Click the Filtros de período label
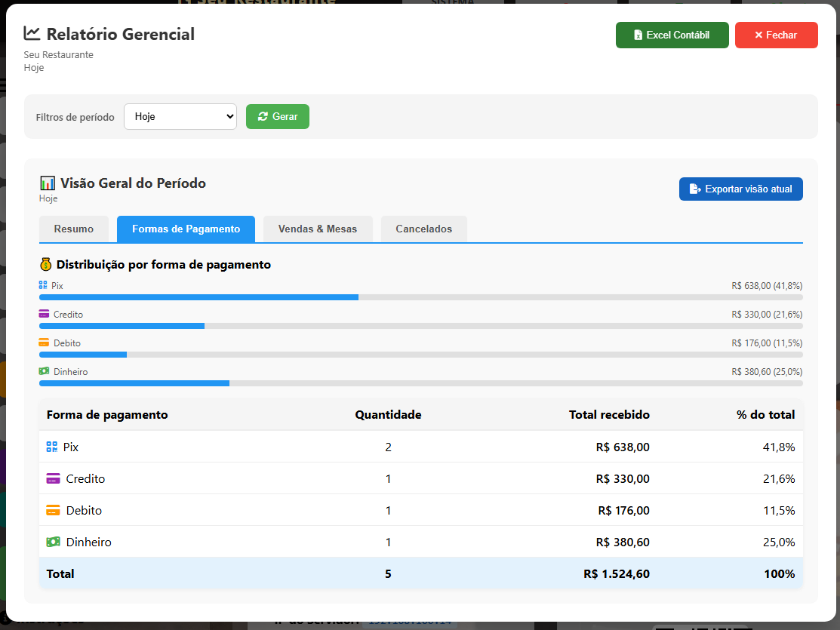840x630 pixels. (75, 117)
